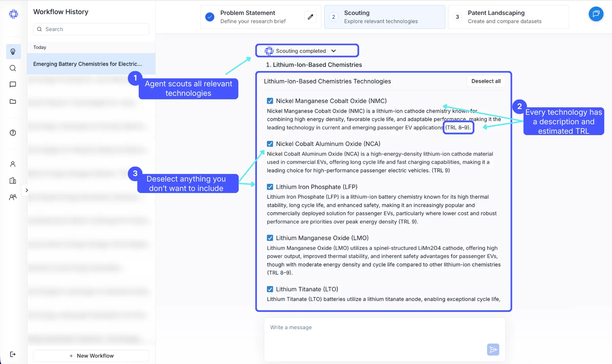The width and height of the screenshot is (612, 364).
Task: Click the pencil edit icon for Problem Statement
Action: [310, 17]
